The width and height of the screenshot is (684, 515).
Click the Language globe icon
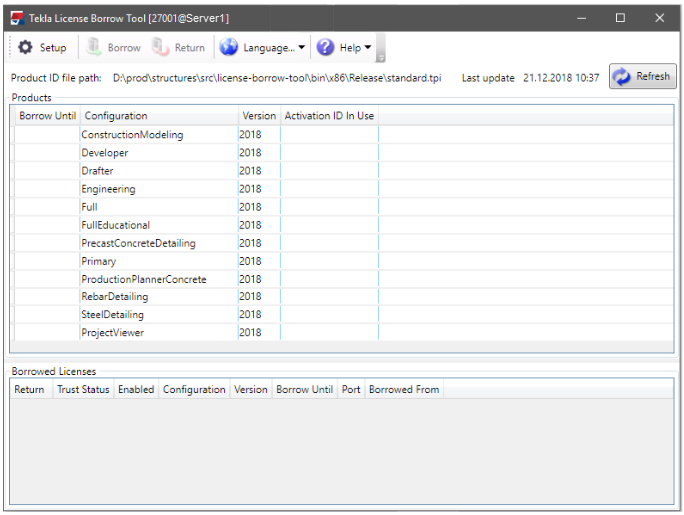[x=229, y=47]
